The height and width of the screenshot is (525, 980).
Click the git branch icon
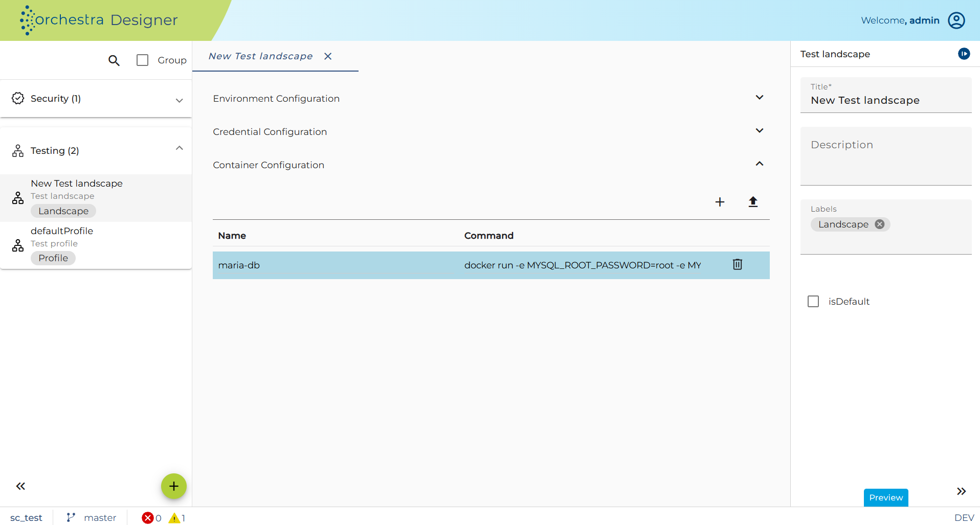tap(71, 518)
